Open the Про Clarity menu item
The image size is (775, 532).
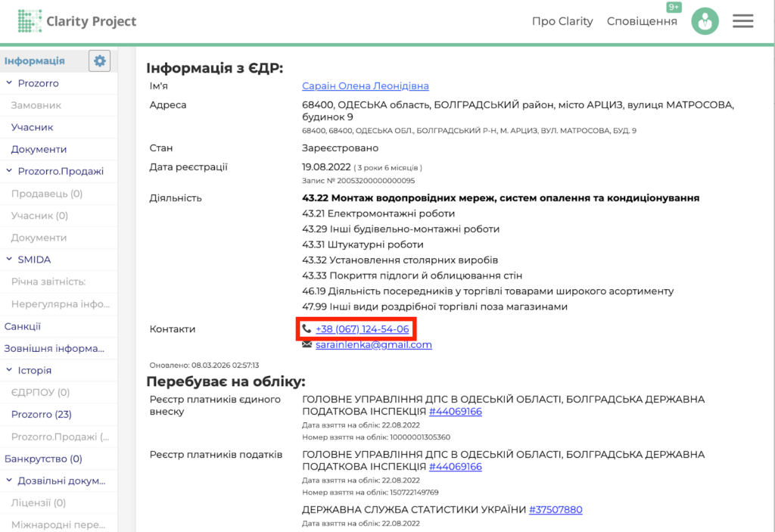[x=562, y=21]
